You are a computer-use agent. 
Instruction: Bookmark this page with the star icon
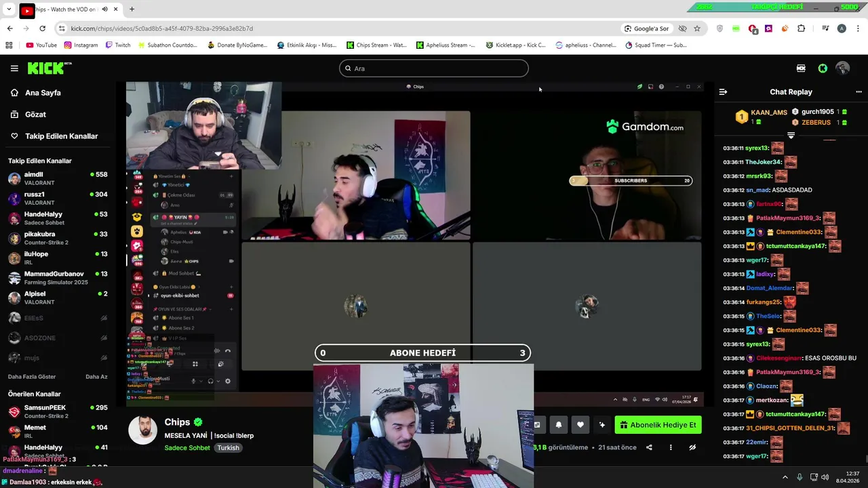[x=697, y=28]
